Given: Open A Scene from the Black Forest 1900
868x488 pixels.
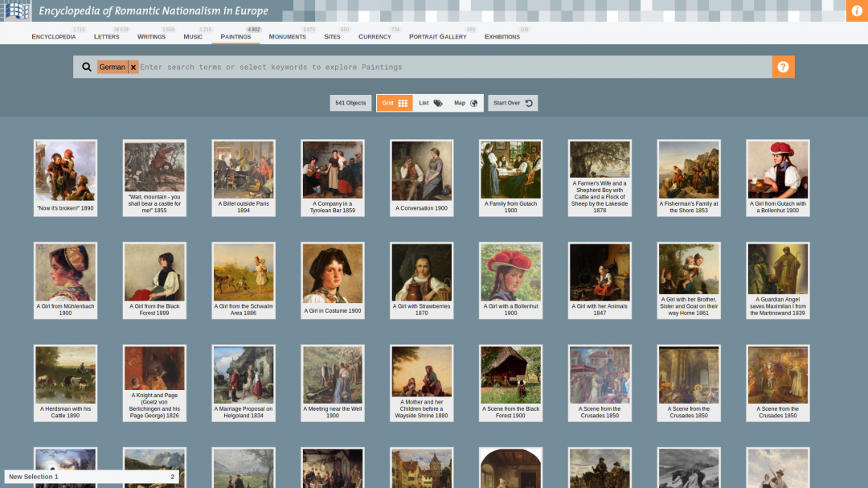Looking at the screenshot, I should [x=511, y=383].
